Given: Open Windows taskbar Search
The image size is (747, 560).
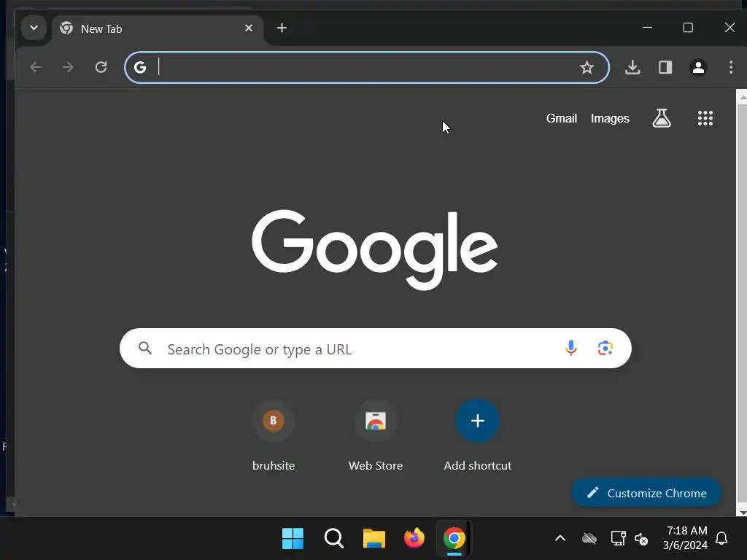Looking at the screenshot, I should [x=333, y=539].
